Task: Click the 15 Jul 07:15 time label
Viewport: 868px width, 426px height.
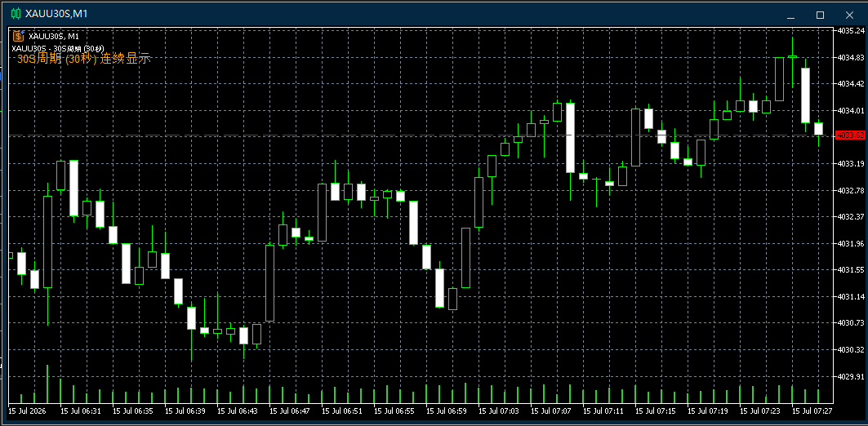Action: [656, 411]
